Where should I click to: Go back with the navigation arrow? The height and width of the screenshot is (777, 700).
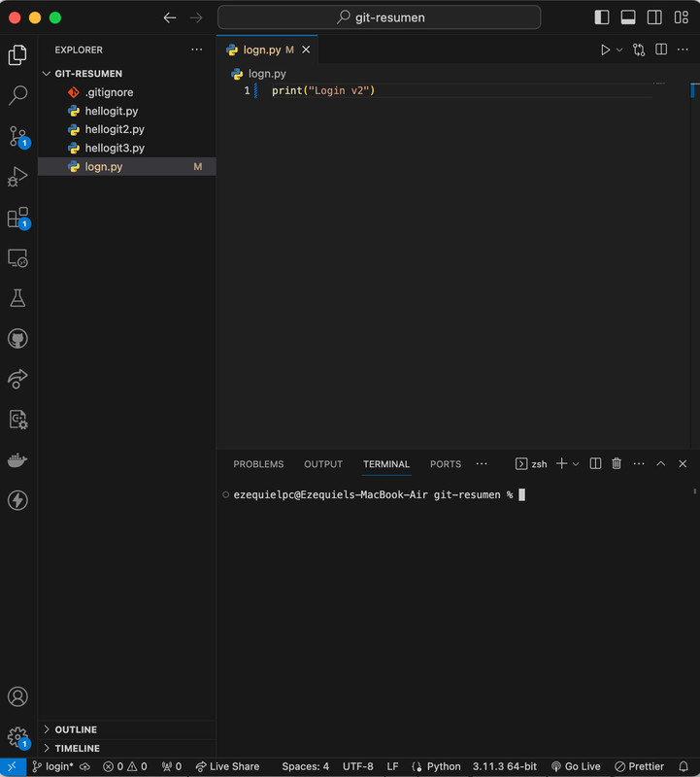170,17
